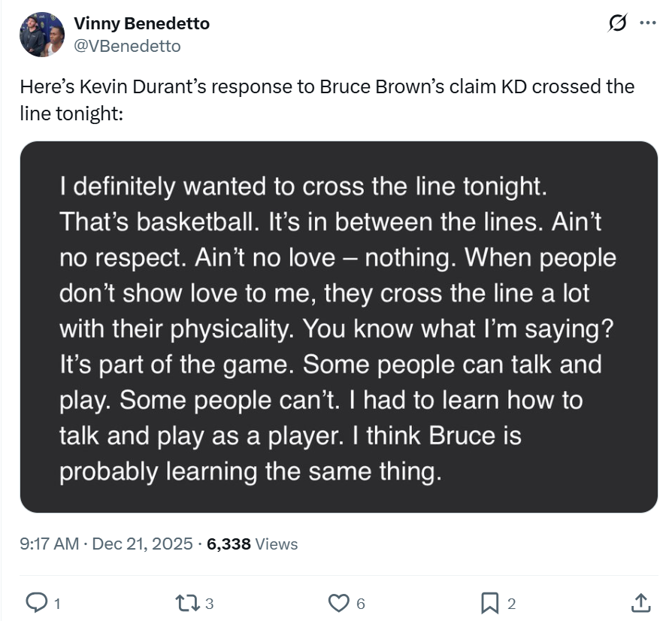The width and height of the screenshot is (672, 621).
Task: Repost this tweet using the arrows icon
Action: (x=185, y=602)
